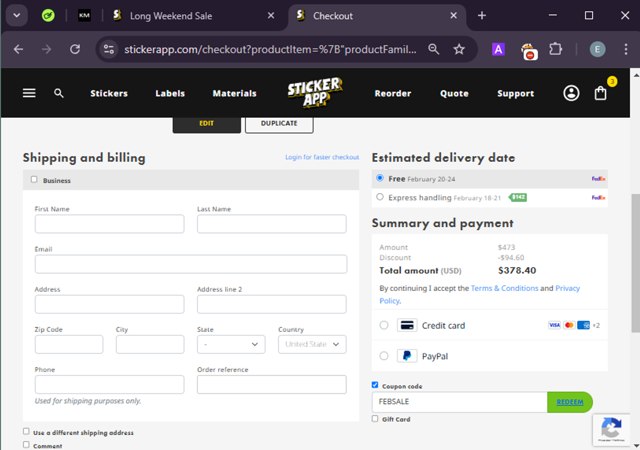Open the shopping bag cart icon

[600, 93]
